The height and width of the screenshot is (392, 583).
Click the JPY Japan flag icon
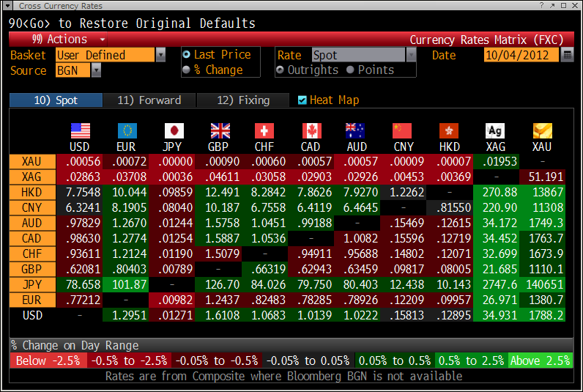pos(174,130)
